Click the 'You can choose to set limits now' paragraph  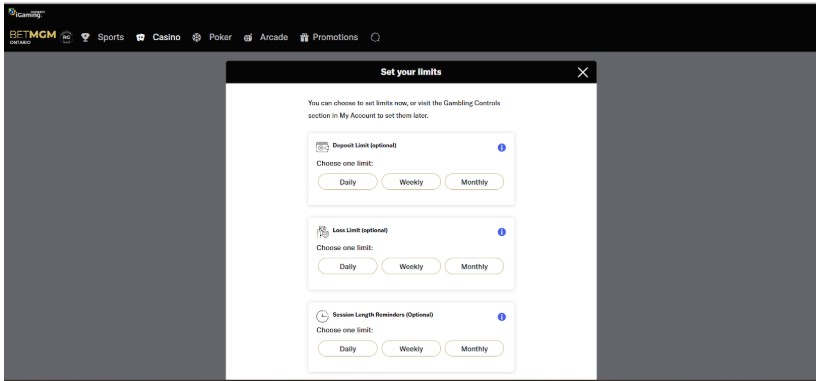pyautogui.click(x=404, y=109)
